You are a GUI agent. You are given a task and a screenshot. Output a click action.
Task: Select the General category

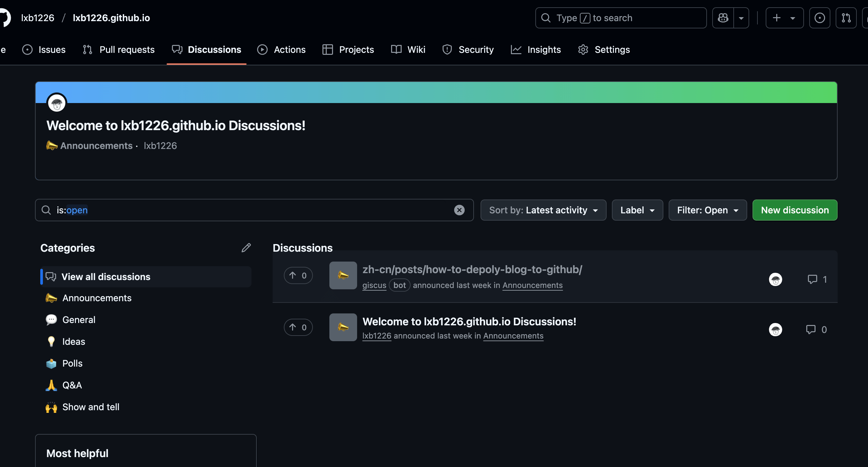(x=146, y=320)
